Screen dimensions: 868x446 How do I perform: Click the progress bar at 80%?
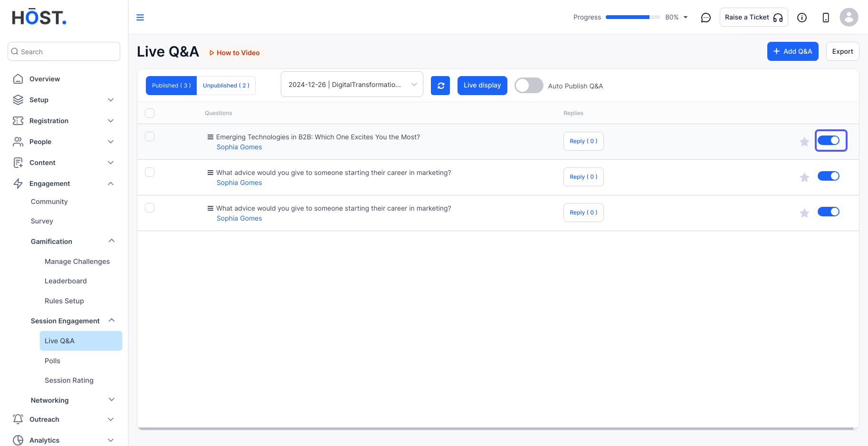tap(633, 18)
